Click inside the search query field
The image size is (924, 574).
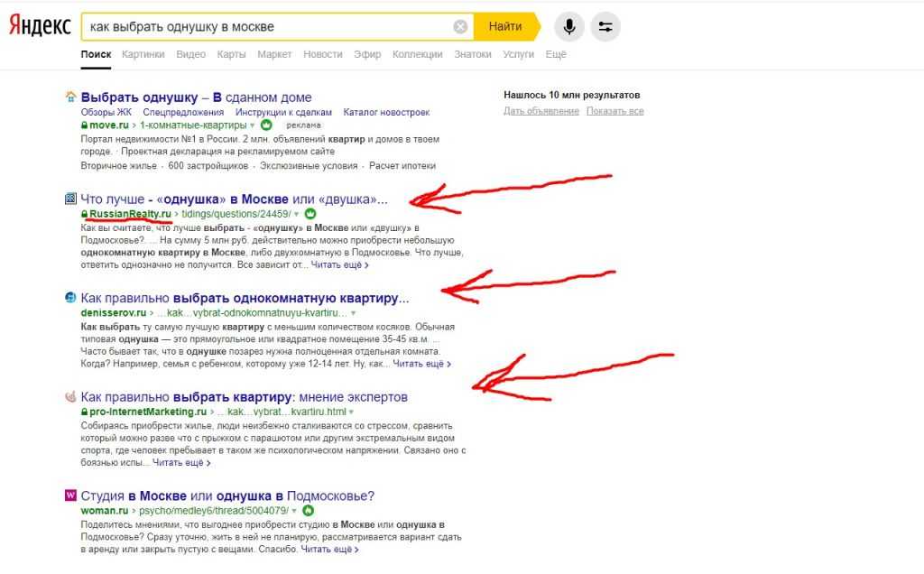268,26
